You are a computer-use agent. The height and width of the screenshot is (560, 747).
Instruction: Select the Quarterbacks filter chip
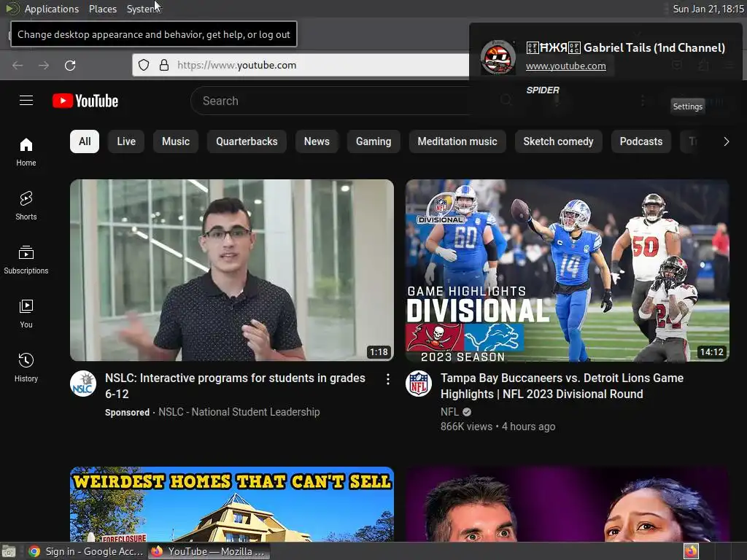tap(247, 141)
